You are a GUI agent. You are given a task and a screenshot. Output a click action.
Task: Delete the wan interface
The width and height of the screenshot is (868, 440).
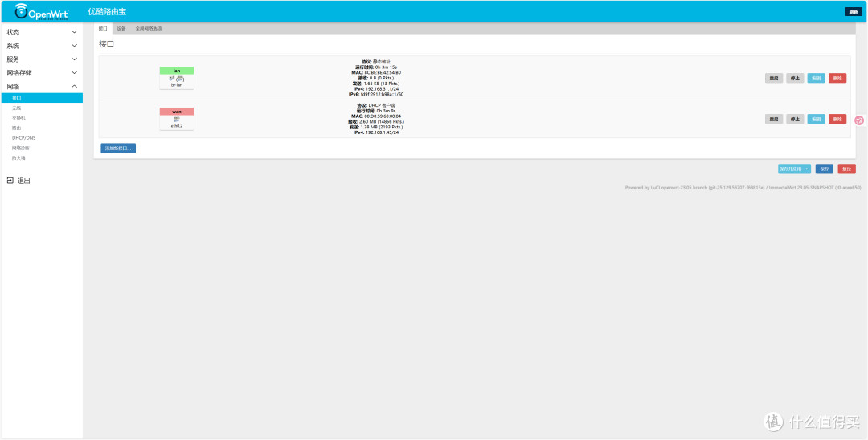click(837, 119)
